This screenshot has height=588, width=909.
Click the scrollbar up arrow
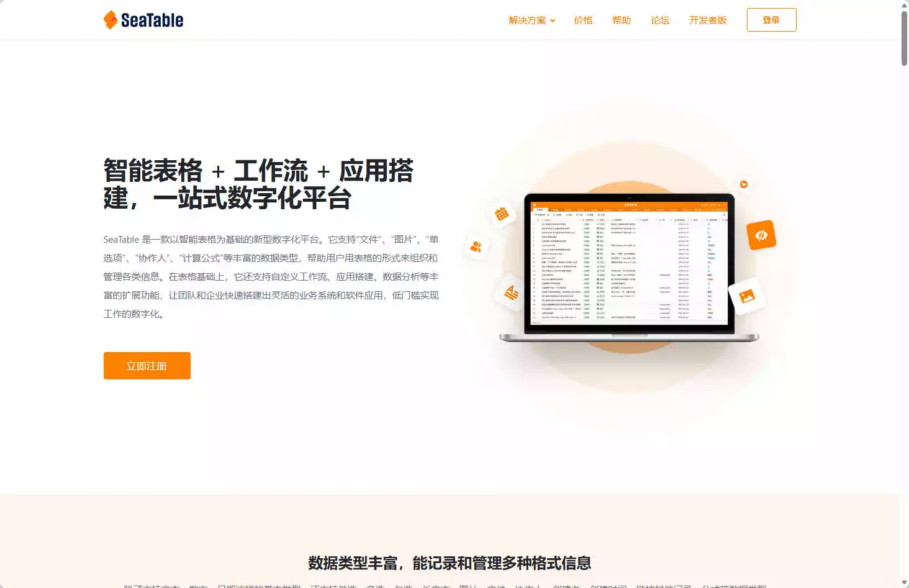pos(904,5)
